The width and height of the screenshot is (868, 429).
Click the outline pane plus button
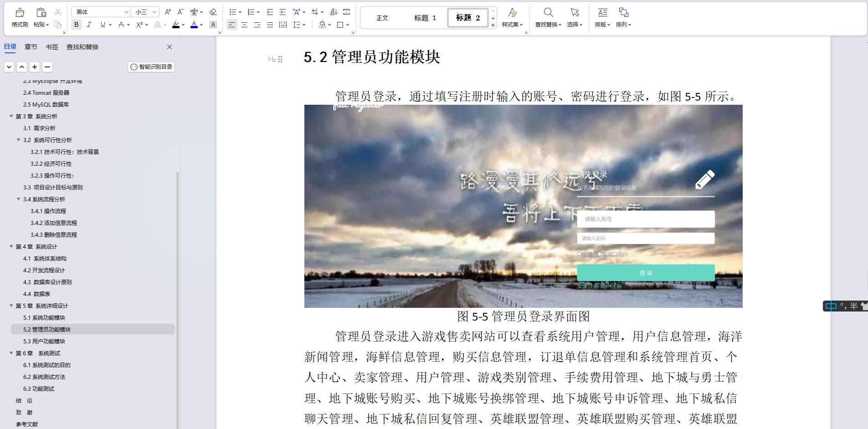pos(35,67)
